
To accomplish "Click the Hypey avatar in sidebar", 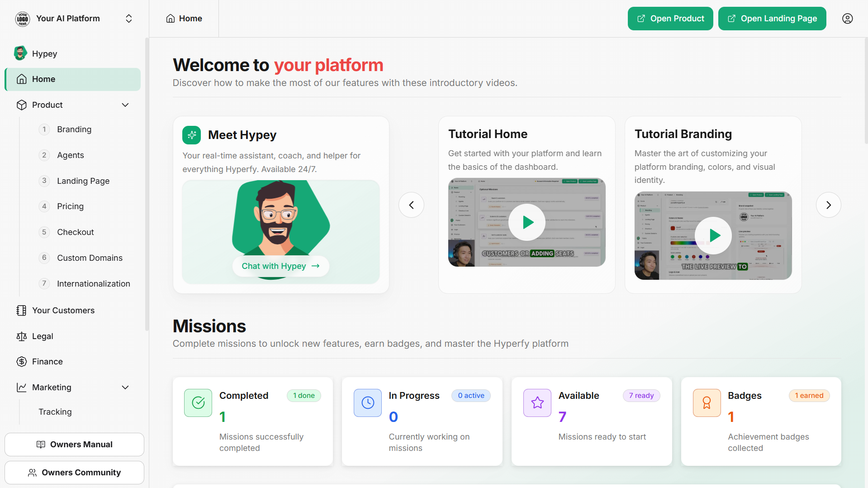I will tap(20, 53).
